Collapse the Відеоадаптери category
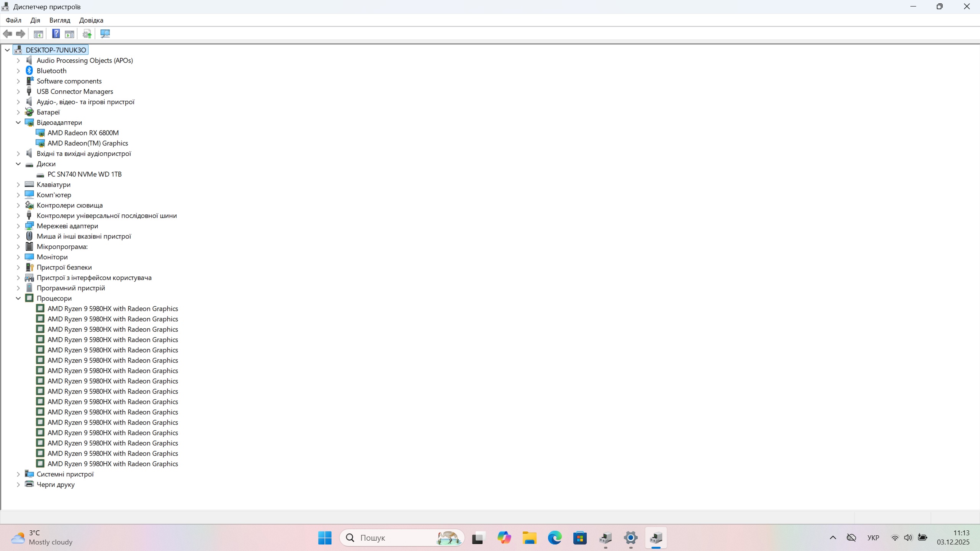Image resolution: width=980 pixels, height=551 pixels. (18, 123)
